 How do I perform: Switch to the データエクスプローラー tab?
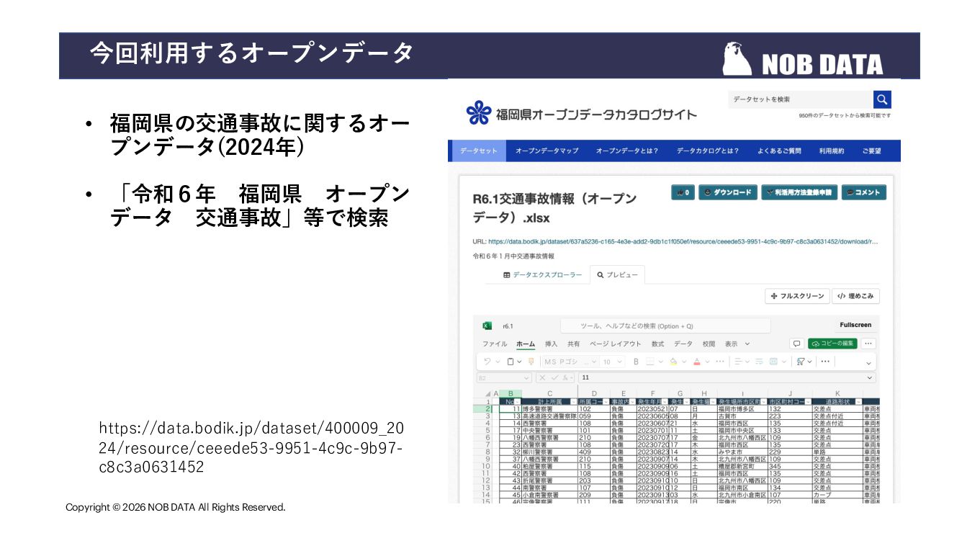pos(543,275)
